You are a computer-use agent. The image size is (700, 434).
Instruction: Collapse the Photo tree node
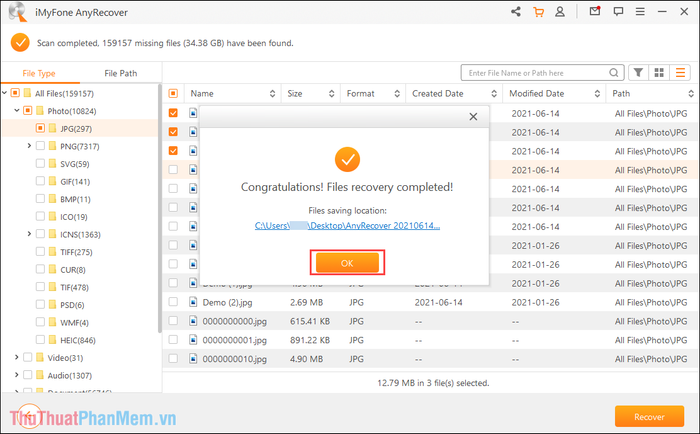pyautogui.click(x=17, y=110)
